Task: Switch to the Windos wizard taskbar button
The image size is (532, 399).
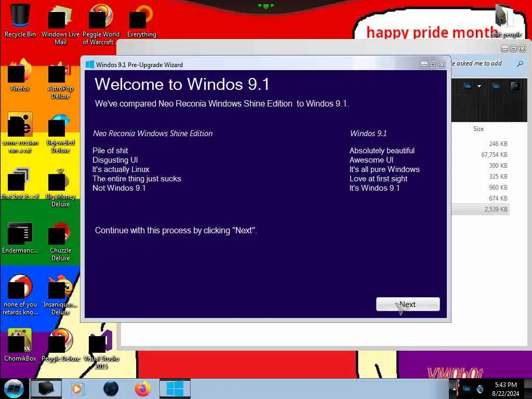Action: click(175, 389)
